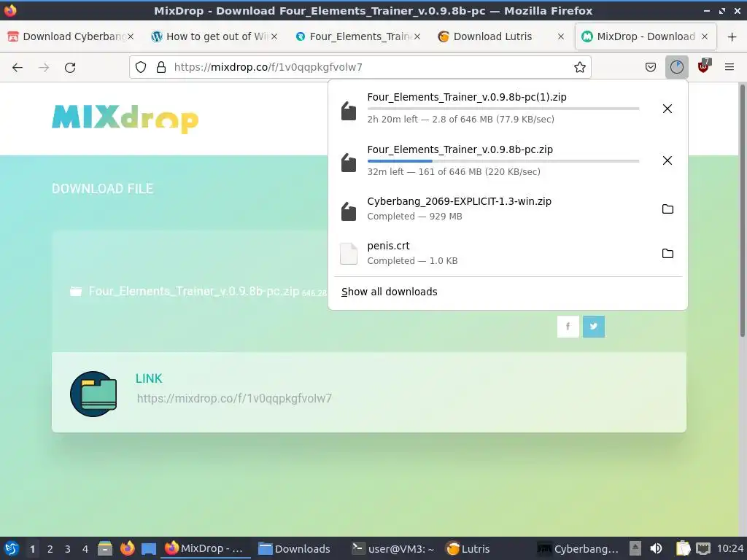747x560 pixels.
Task: Click the Cyberbang zip file icon
Action: point(348,211)
